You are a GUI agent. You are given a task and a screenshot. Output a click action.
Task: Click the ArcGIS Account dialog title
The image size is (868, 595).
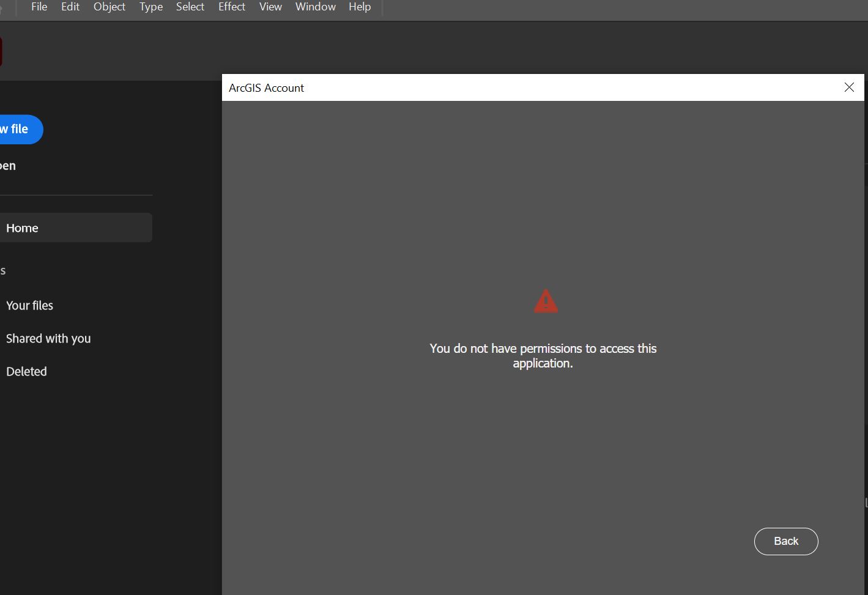(x=266, y=87)
